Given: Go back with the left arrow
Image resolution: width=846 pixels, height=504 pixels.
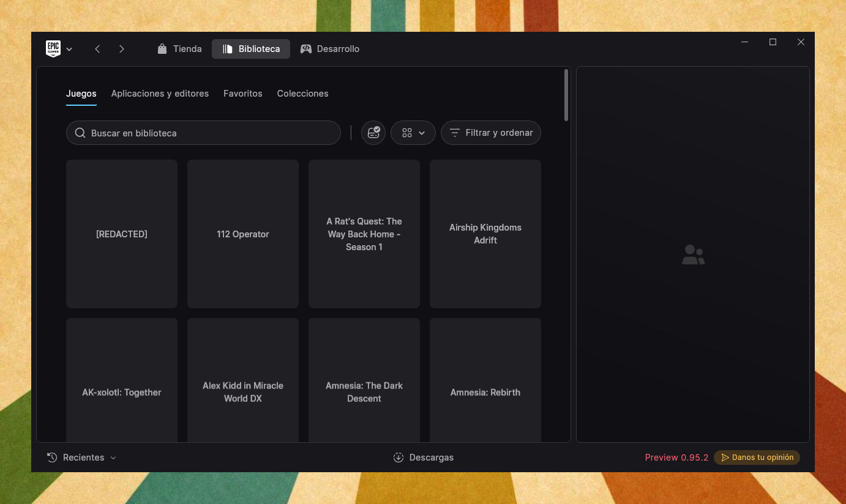Looking at the screenshot, I should pos(97,49).
